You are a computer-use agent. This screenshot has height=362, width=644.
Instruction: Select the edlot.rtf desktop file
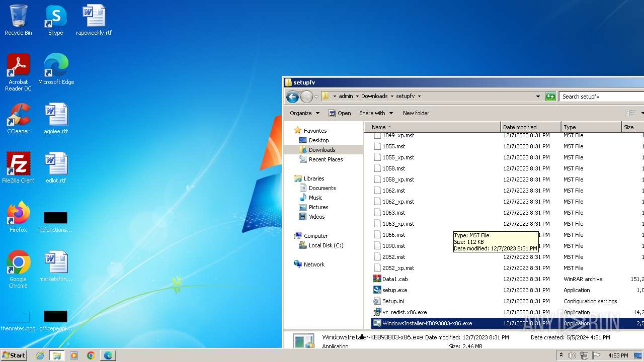[56, 168]
